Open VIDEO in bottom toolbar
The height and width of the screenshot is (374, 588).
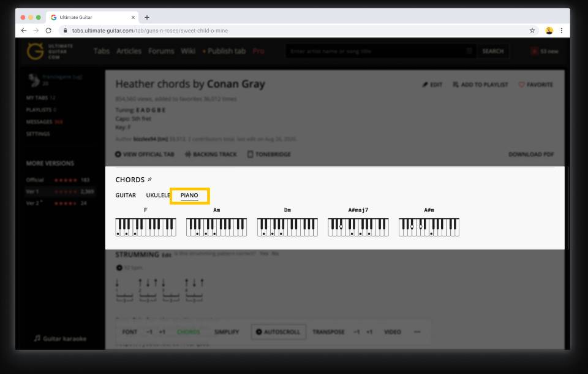393,332
